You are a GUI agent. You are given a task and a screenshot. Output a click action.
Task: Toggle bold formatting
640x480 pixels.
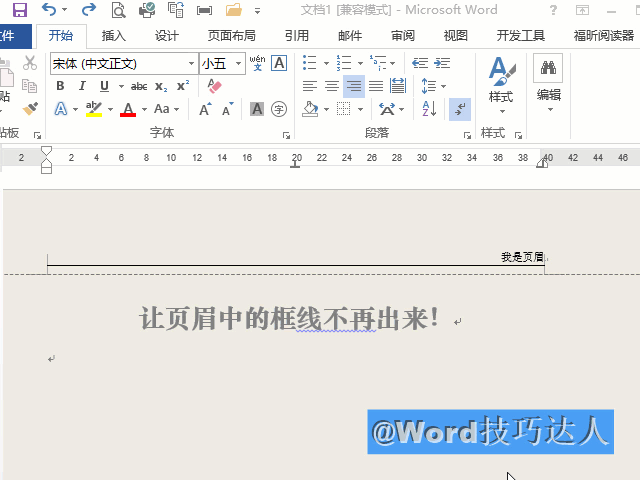click(x=60, y=86)
